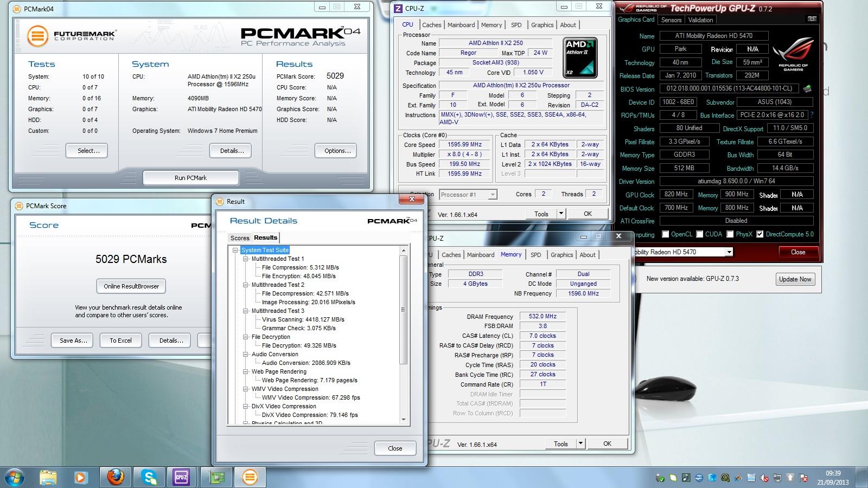The image size is (868, 488).
Task: Click the white up-arrow tray icon
Action: 790,478
